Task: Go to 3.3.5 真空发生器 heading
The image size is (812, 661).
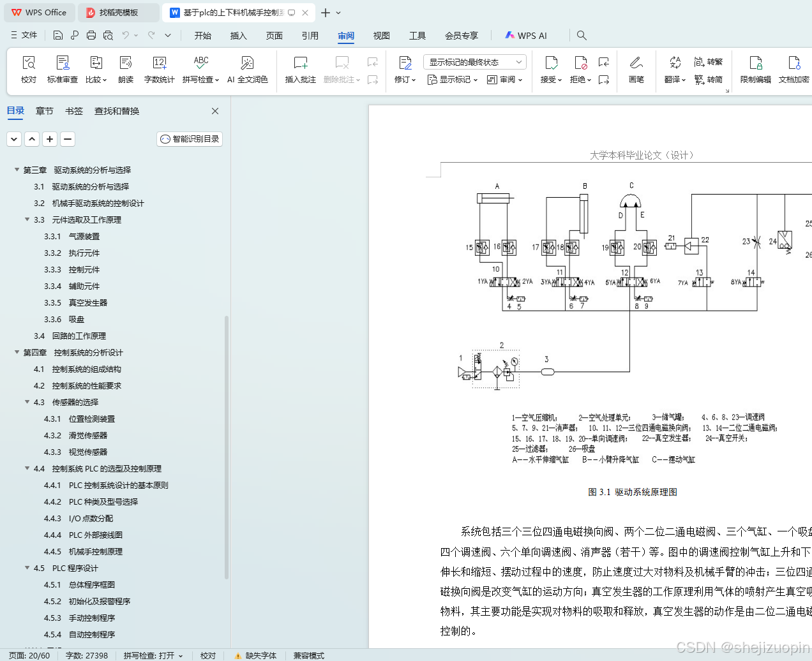Action: coord(75,302)
